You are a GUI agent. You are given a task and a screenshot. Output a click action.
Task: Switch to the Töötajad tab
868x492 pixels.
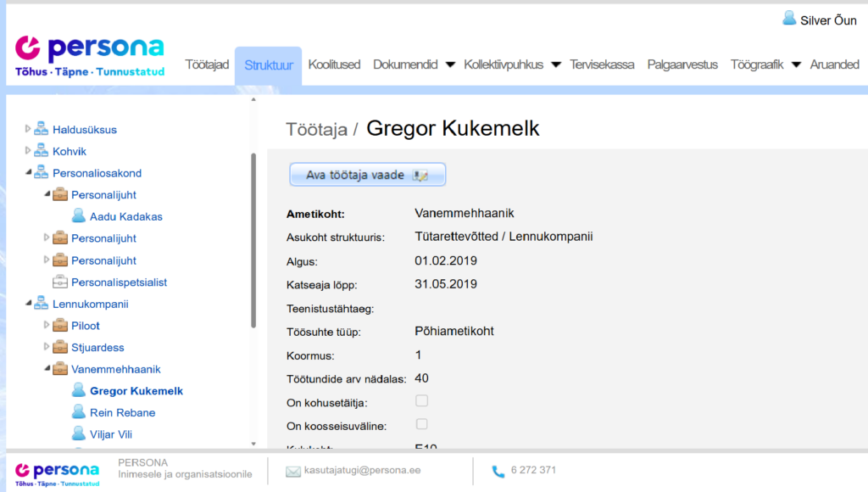coord(207,64)
